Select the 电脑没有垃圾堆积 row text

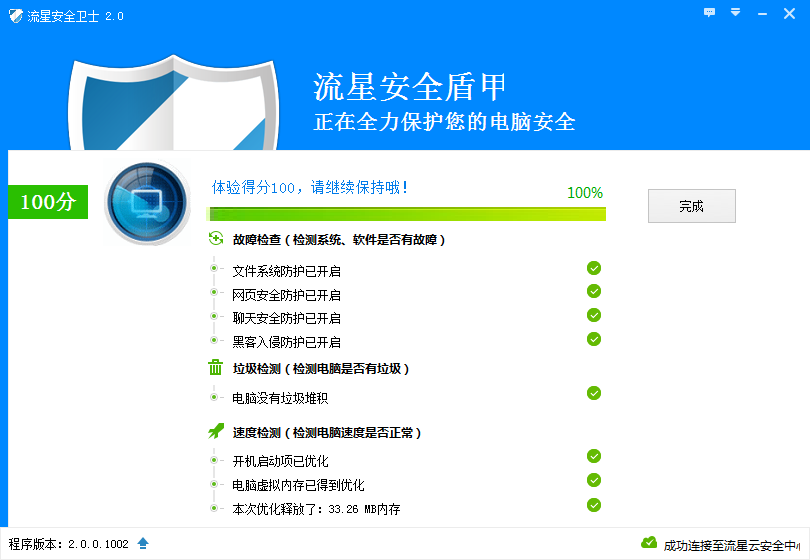click(281, 398)
